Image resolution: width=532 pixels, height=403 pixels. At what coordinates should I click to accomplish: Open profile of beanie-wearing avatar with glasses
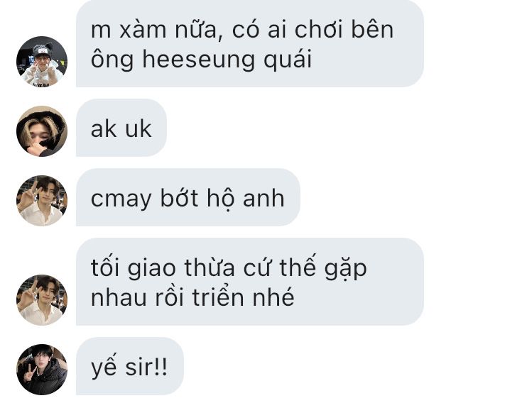[42, 61]
